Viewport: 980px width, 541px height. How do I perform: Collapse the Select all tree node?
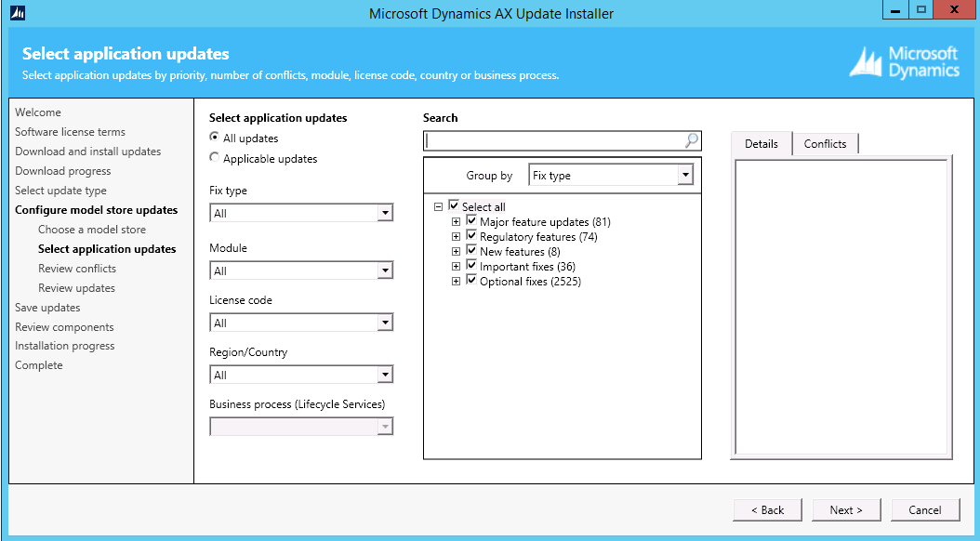coord(438,206)
